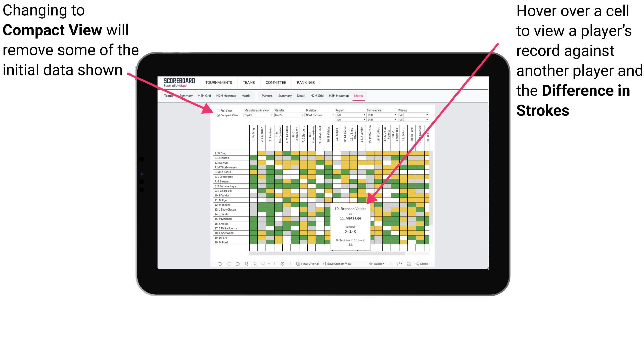Viewport: 644px width, 346px height.
Task: Expand the Division dropdown menu
Action: click(334, 115)
